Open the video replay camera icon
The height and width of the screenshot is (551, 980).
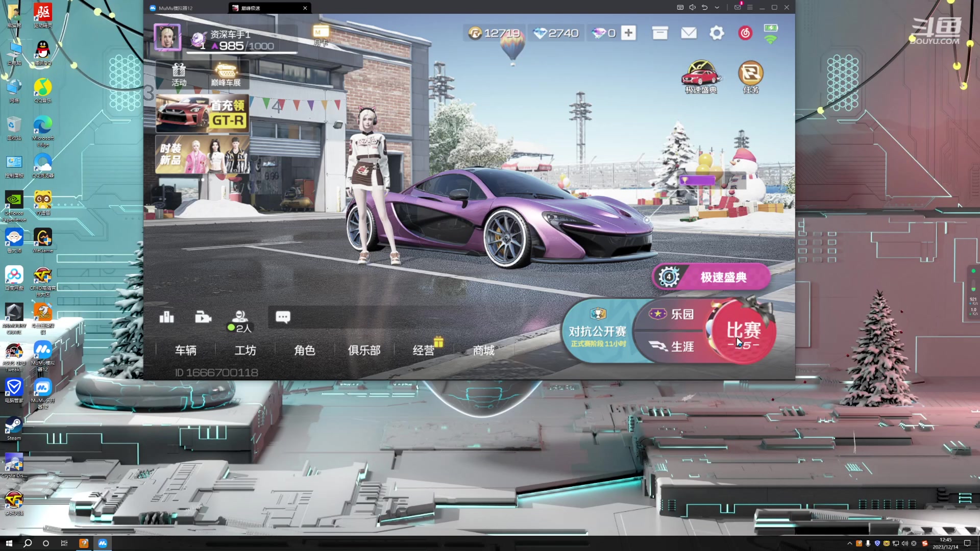click(x=203, y=317)
